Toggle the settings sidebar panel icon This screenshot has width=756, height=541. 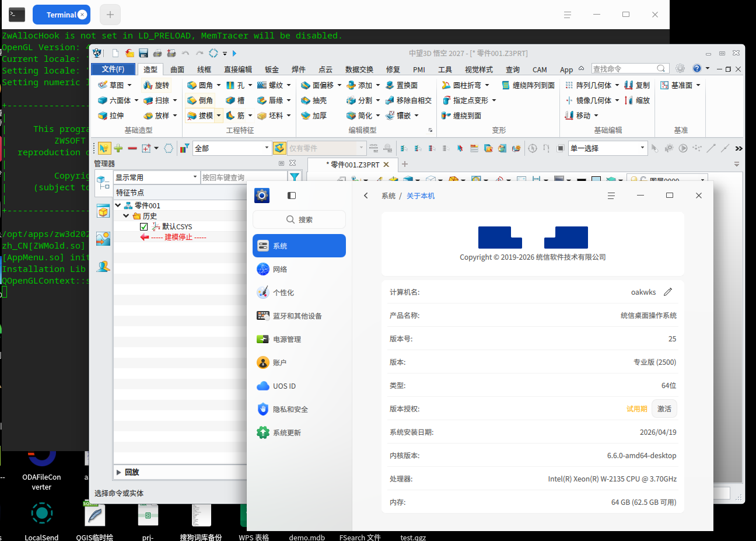pyautogui.click(x=292, y=196)
